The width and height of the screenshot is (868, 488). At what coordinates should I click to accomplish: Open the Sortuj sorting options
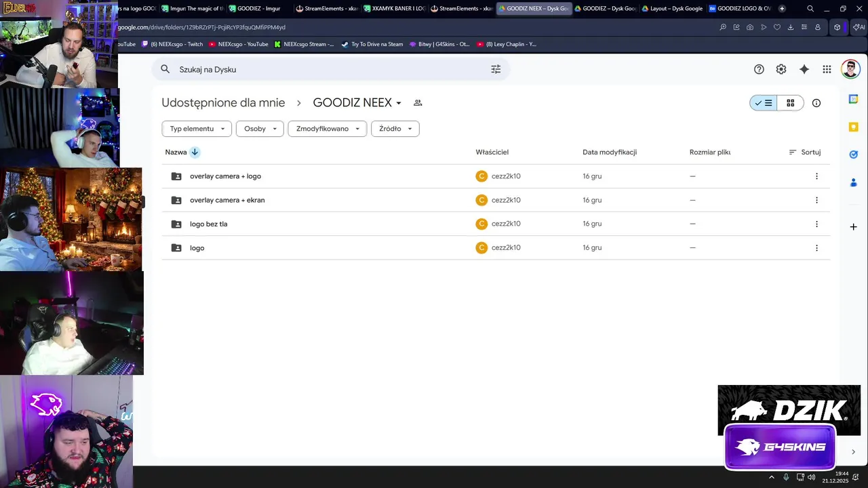coord(805,152)
